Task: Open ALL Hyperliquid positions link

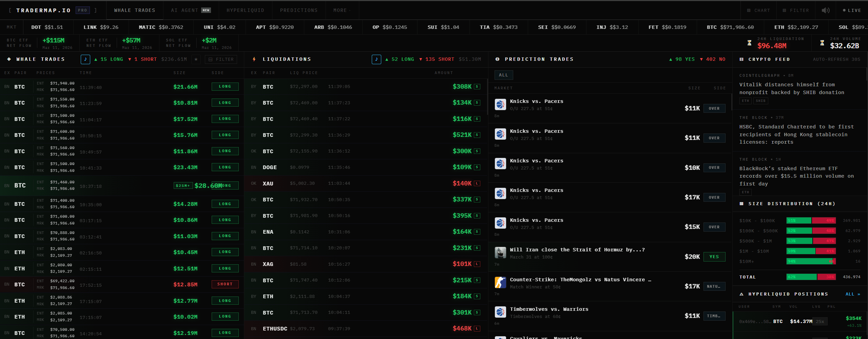Action: click(x=852, y=294)
